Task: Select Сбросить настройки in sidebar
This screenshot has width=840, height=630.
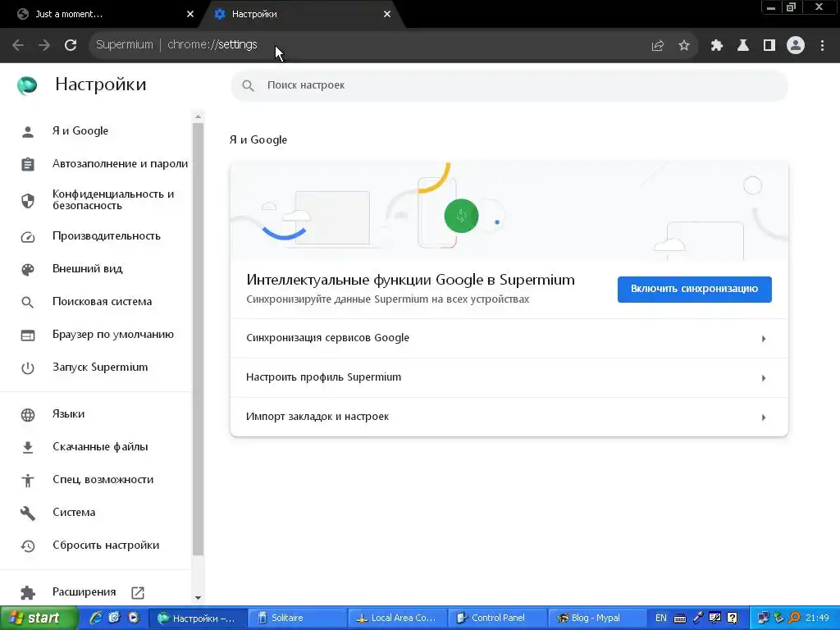Action: coord(106,546)
